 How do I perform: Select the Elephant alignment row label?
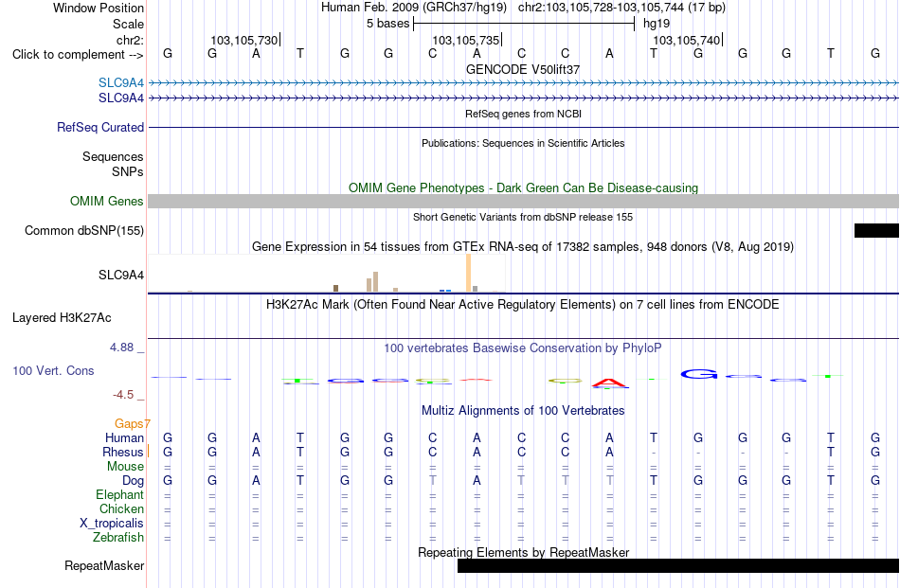[x=119, y=495]
